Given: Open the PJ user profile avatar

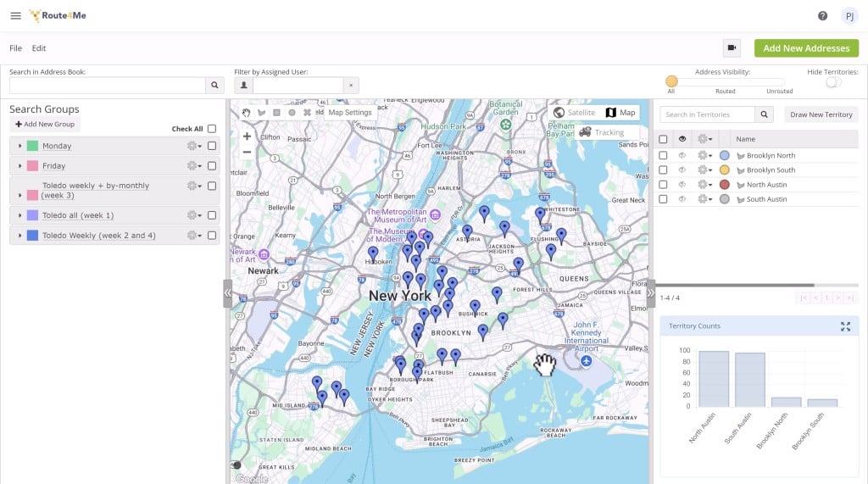Looking at the screenshot, I should 849,16.
